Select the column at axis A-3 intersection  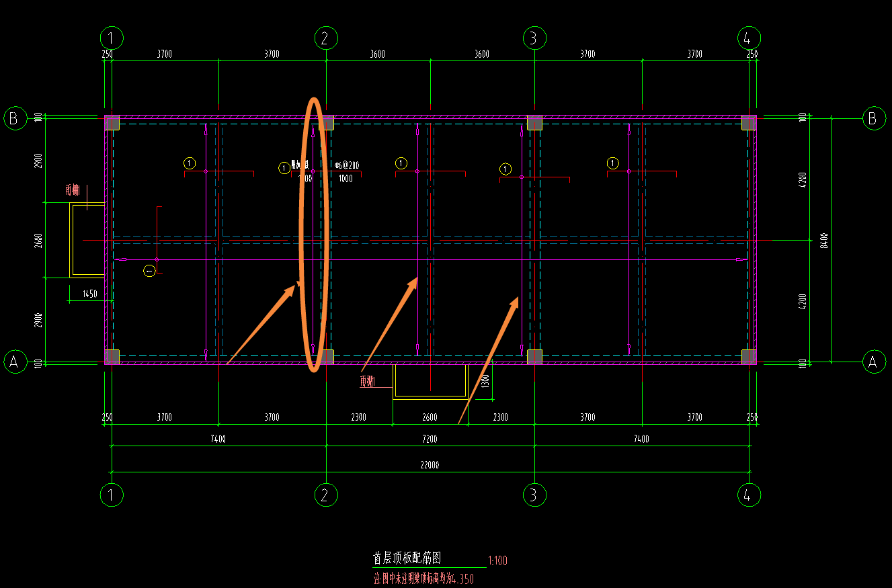[534, 357]
